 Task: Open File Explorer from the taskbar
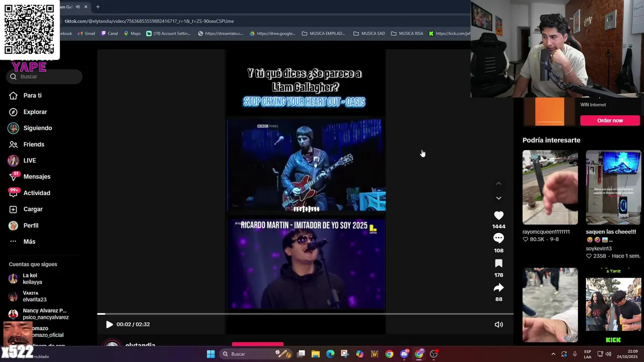coord(315,354)
